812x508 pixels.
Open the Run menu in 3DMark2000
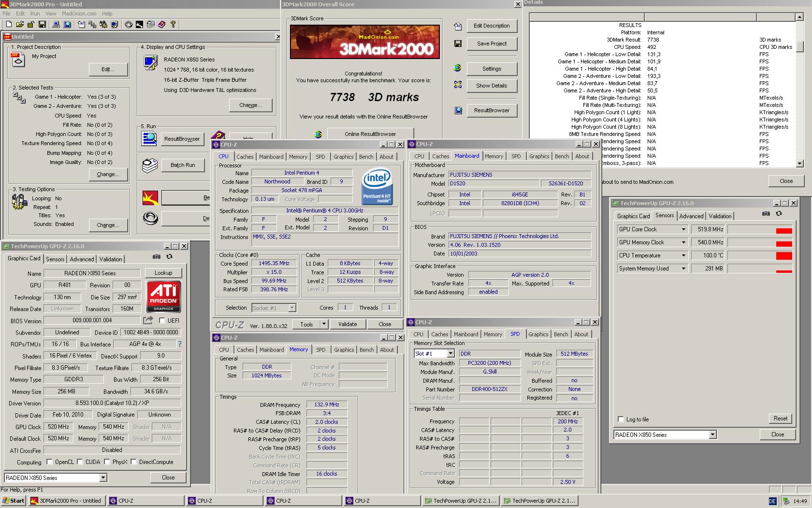pos(35,14)
